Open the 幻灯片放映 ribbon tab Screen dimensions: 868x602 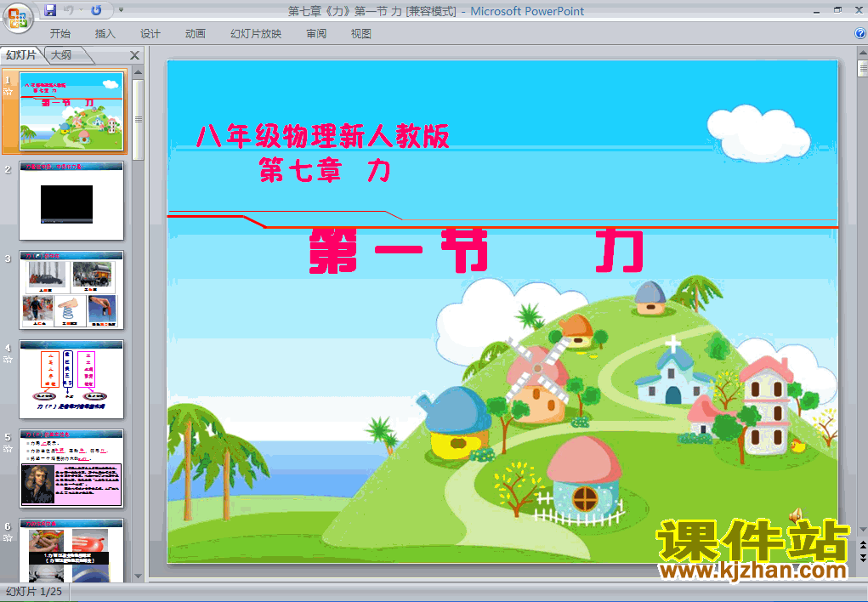click(256, 34)
